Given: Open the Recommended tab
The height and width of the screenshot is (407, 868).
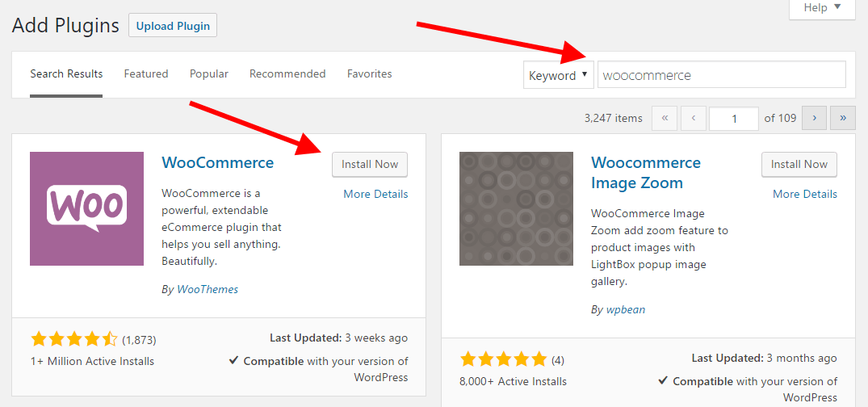Looking at the screenshot, I should [x=287, y=73].
